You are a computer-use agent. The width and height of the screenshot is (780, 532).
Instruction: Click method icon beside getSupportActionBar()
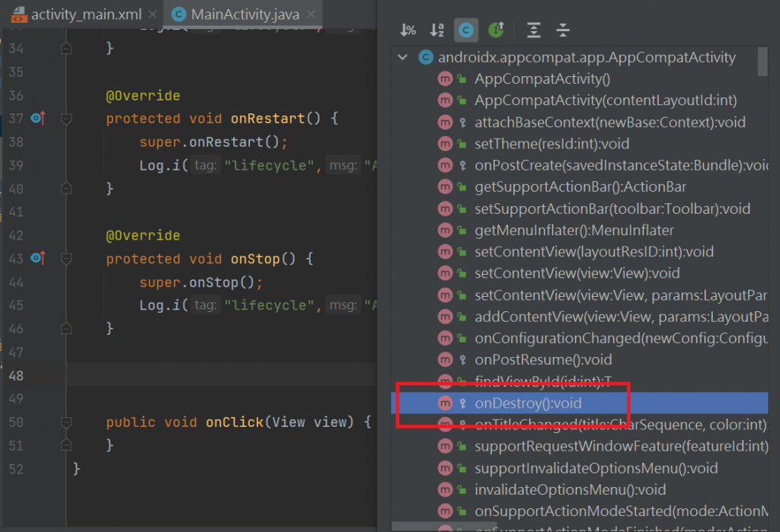tap(445, 187)
